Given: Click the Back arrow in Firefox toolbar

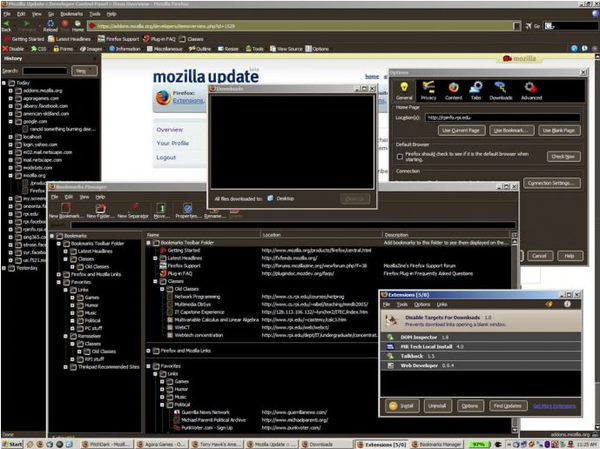Looking at the screenshot, I should (x=7, y=25).
